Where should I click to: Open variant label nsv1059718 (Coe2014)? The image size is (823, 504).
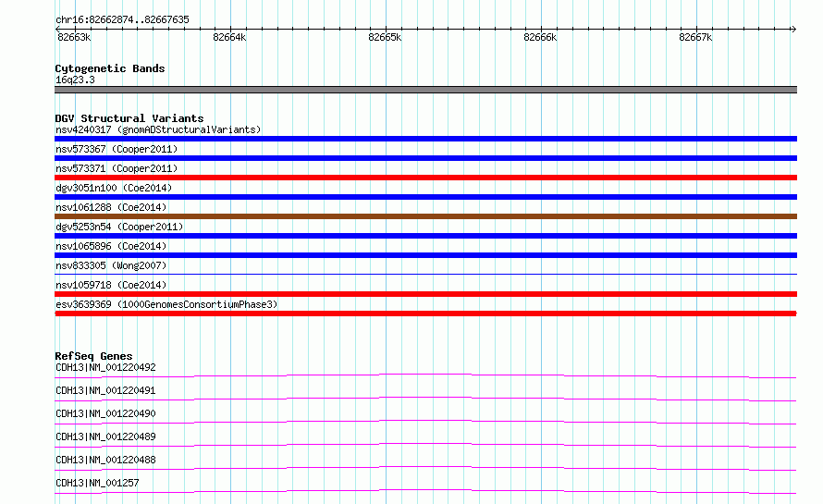[x=111, y=285]
